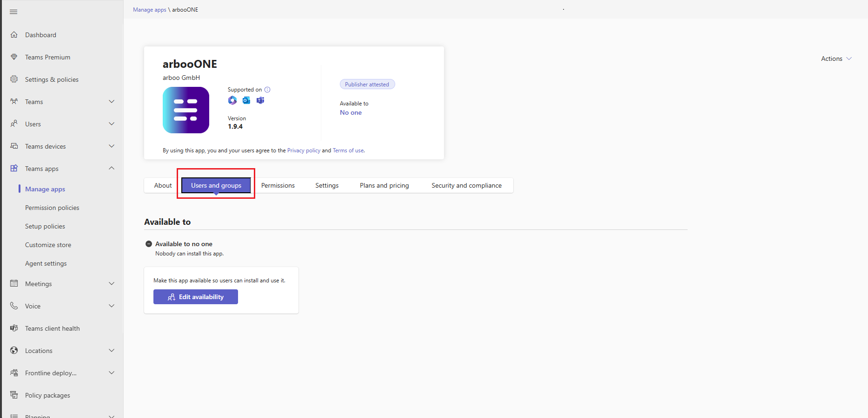Click the arbooONE app title

coord(190,64)
